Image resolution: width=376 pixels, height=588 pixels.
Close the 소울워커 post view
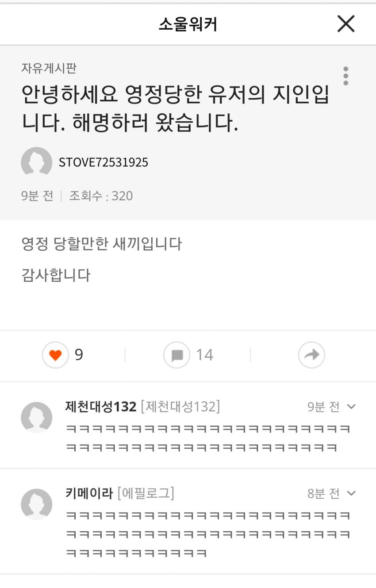coord(346,24)
